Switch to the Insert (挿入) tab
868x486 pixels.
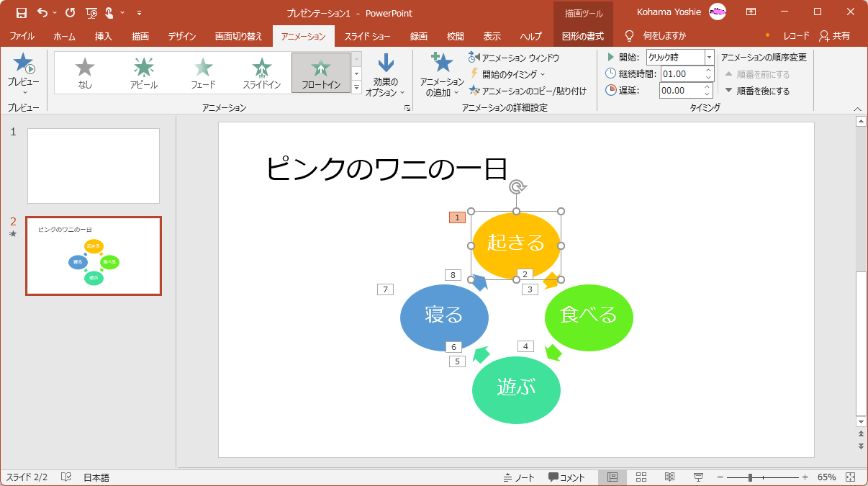click(x=103, y=36)
